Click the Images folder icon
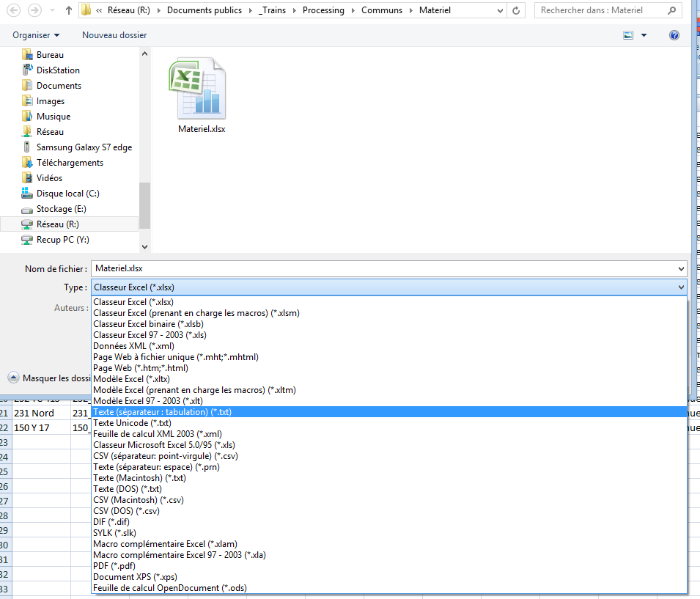This screenshot has height=599, width=700. tap(27, 101)
